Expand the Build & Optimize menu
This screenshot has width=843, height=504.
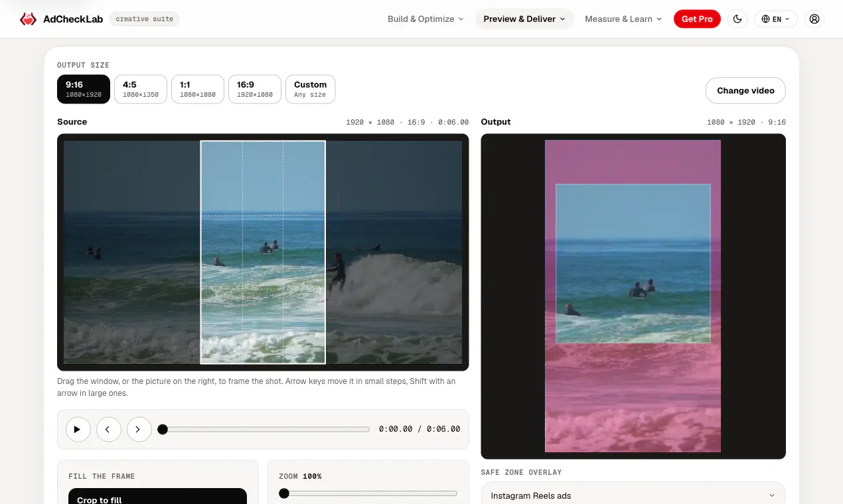click(x=425, y=19)
